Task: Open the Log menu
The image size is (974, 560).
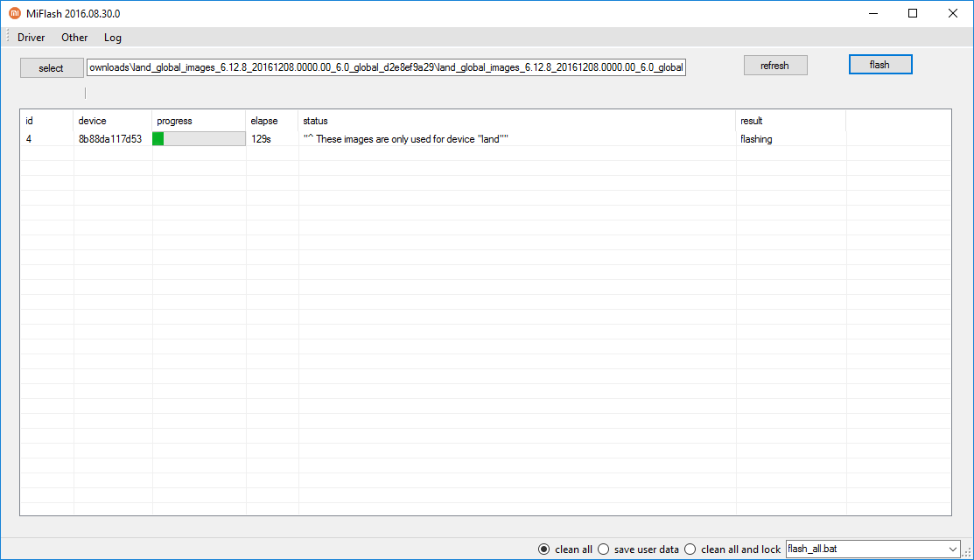Action: tap(112, 38)
